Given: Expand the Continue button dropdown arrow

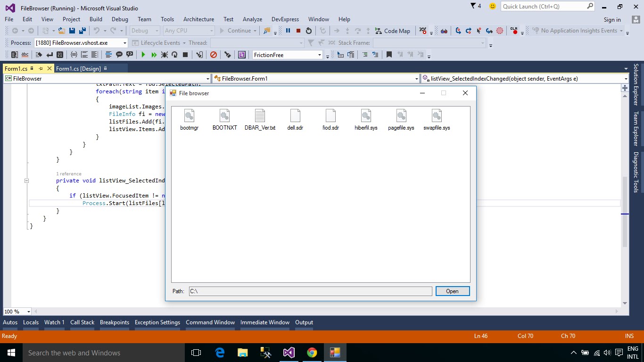Looking at the screenshot, I should click(256, 31).
